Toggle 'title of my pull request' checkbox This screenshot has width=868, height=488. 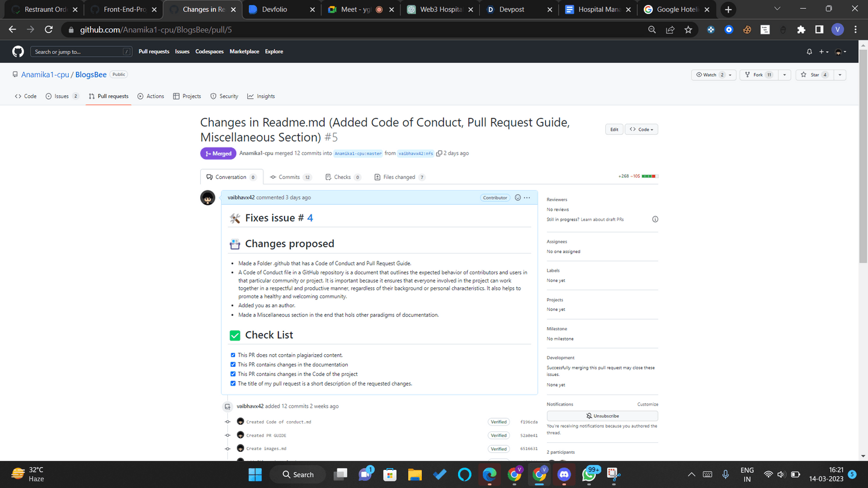233,384
